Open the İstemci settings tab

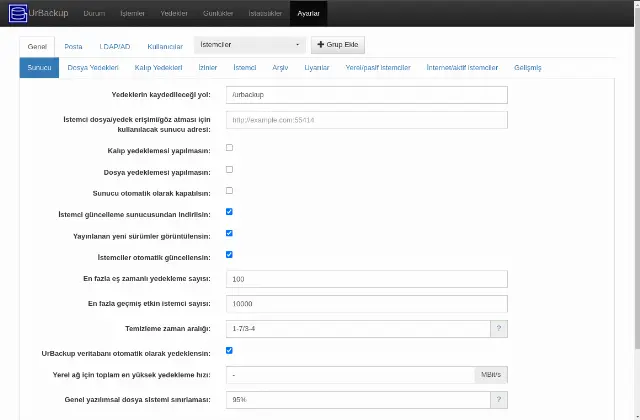click(244, 68)
